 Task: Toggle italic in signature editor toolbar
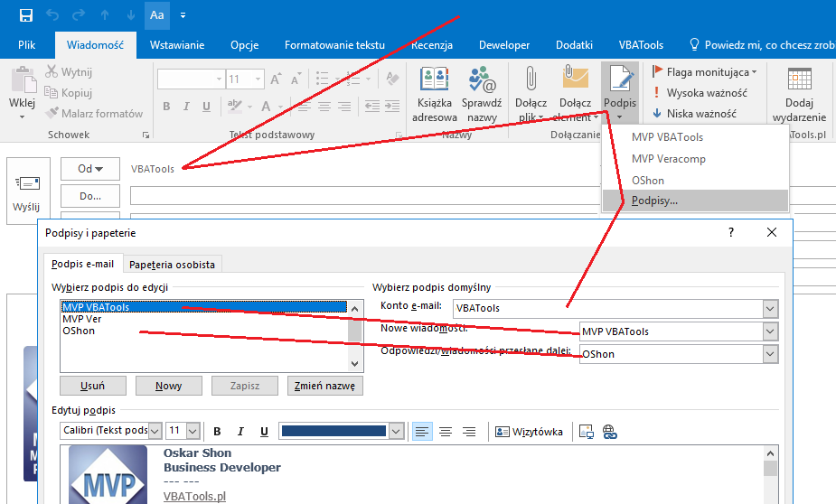pos(240,432)
